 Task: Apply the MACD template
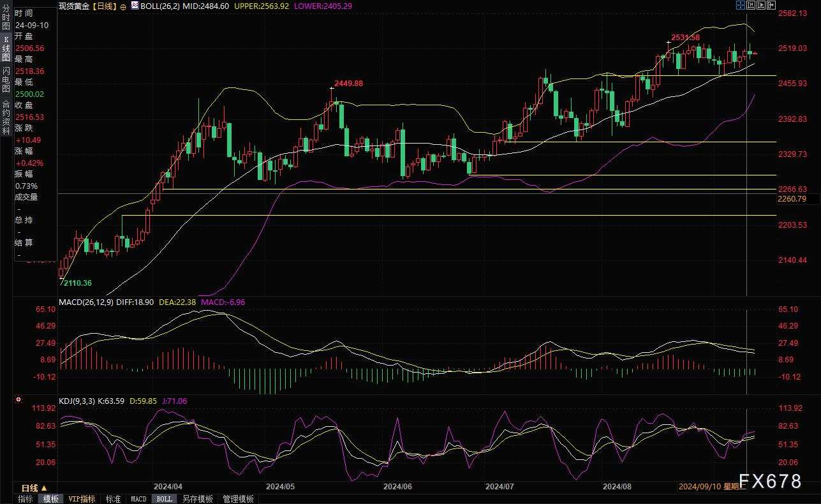click(138, 499)
